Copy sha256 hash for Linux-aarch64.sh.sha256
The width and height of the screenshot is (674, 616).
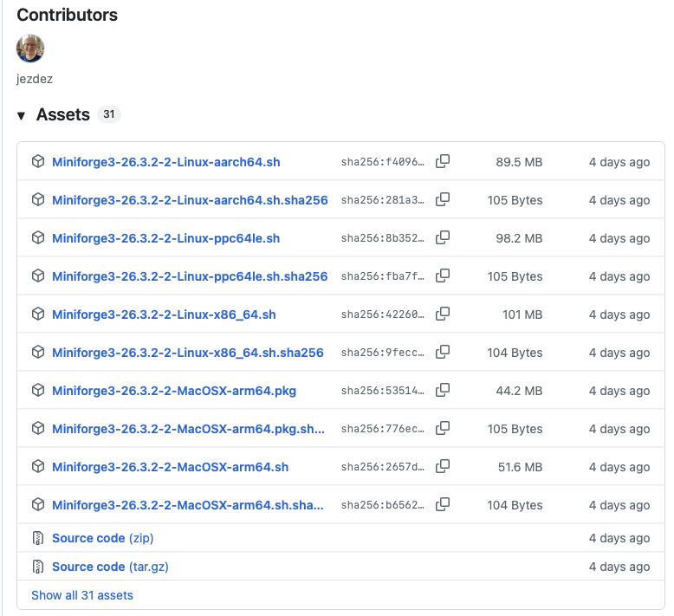pyautogui.click(x=443, y=200)
